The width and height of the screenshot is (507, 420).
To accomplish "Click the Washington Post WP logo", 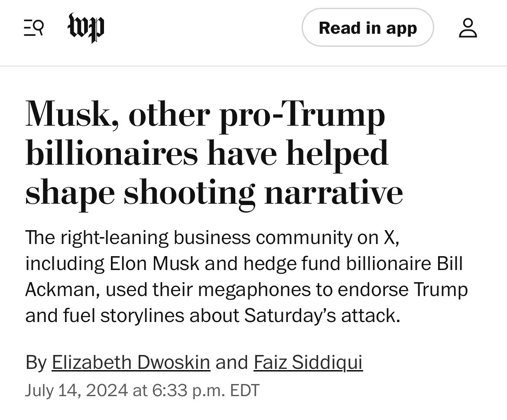I will 86,28.
